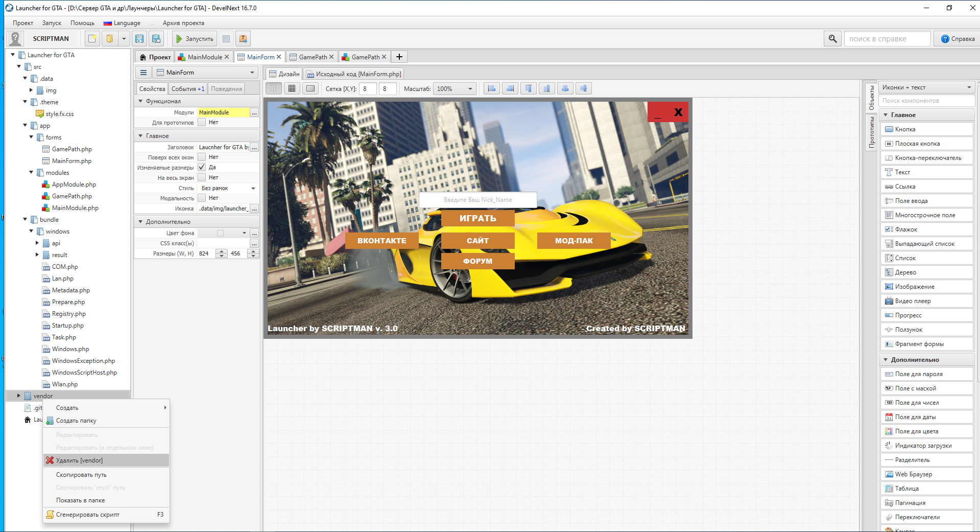
Task: Click the save all floppy icon
Action: click(156, 39)
